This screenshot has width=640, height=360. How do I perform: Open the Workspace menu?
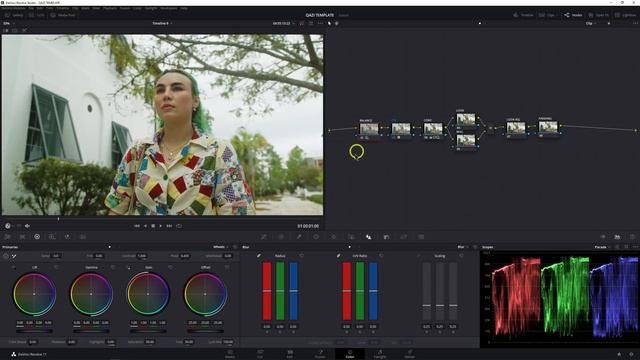click(x=169, y=8)
